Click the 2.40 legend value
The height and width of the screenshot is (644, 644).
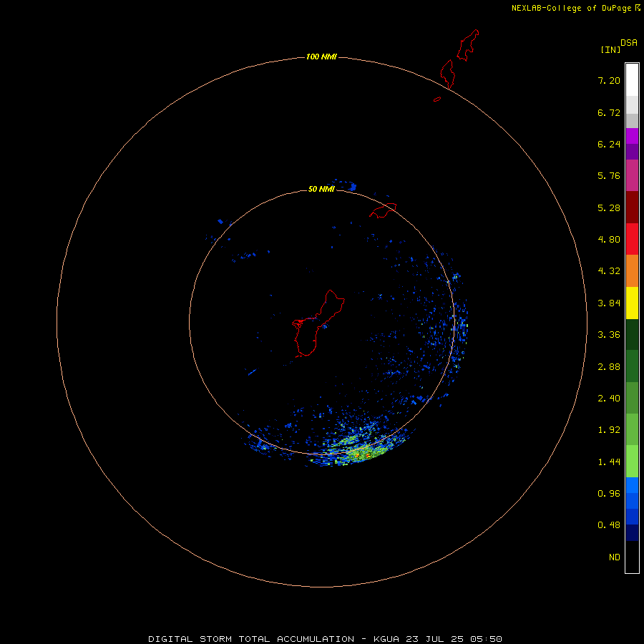(609, 398)
